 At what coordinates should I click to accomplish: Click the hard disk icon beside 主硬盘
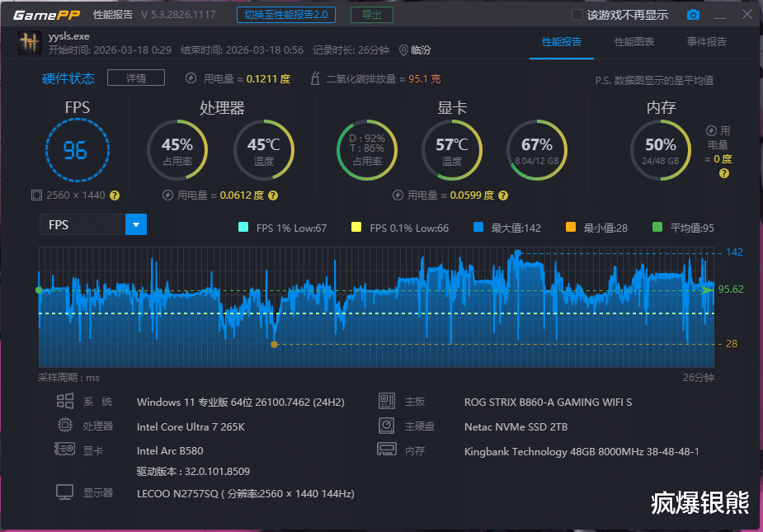386,426
